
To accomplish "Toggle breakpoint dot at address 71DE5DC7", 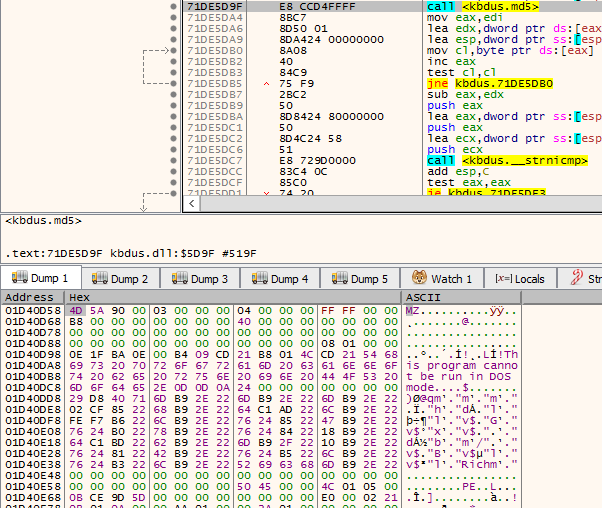I will [174, 161].
